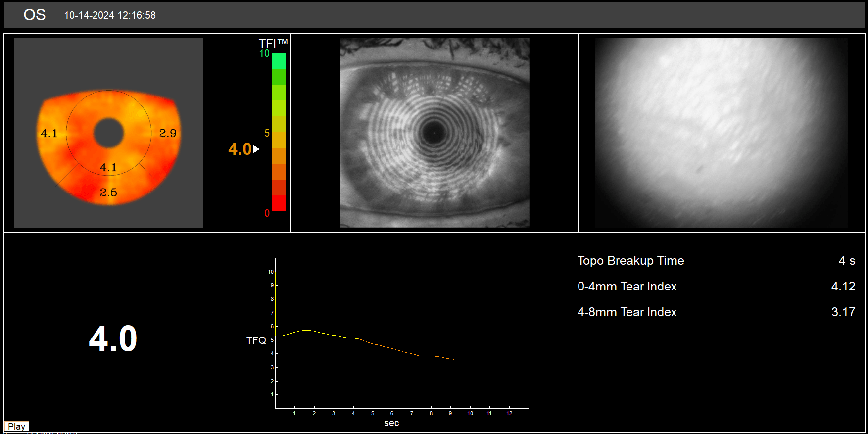The image size is (868, 434).
Task: Click the TFI scale pointer arrow at 4.0
Action: click(256, 149)
